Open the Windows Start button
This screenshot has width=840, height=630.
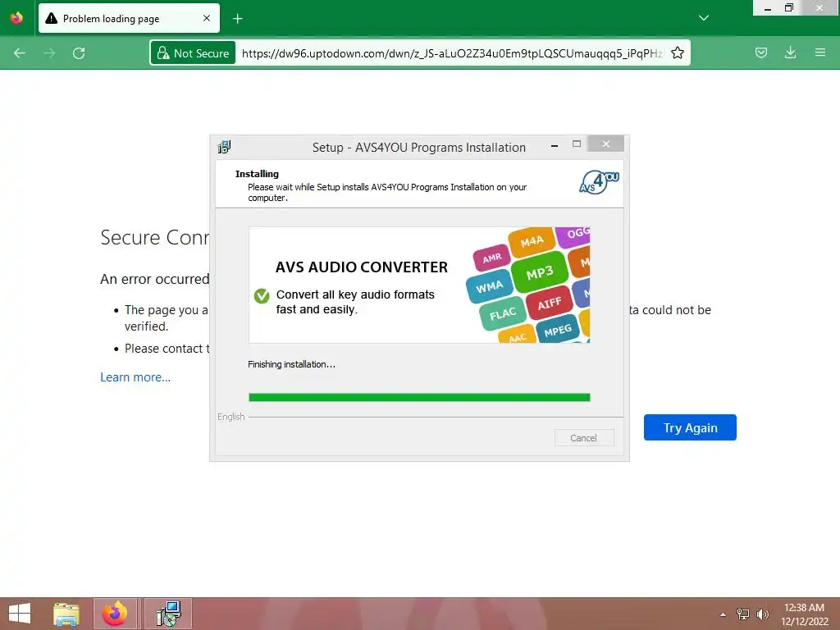click(20, 614)
